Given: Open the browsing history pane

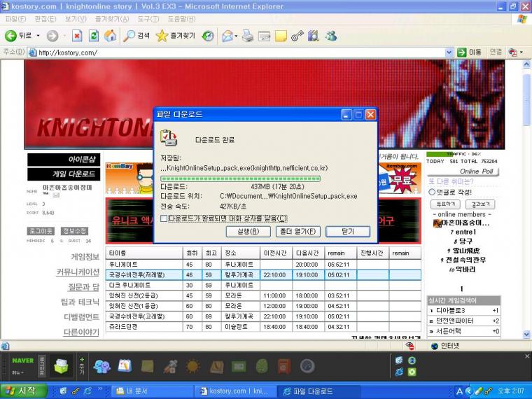Looking at the screenshot, I should [208, 36].
